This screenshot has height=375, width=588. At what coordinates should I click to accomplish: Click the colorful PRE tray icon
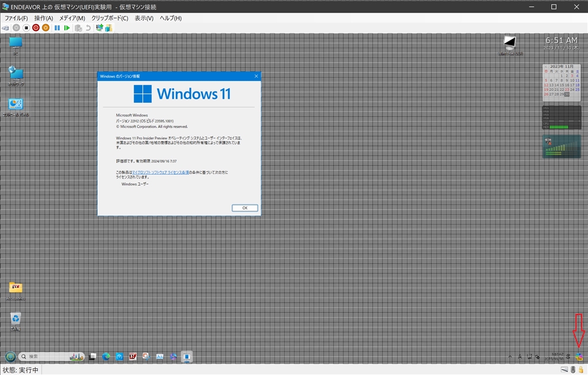tap(579, 357)
